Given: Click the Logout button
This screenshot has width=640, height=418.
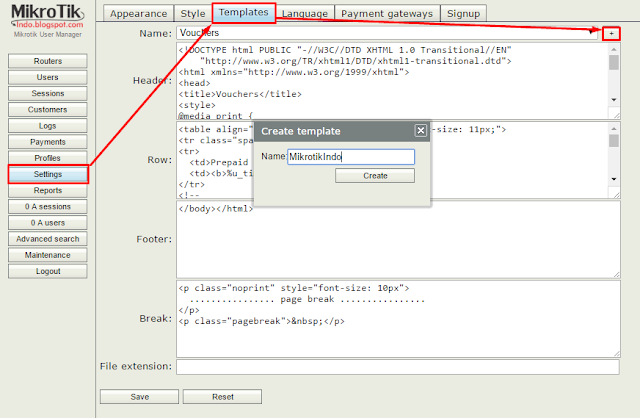Looking at the screenshot, I should 48,271.
